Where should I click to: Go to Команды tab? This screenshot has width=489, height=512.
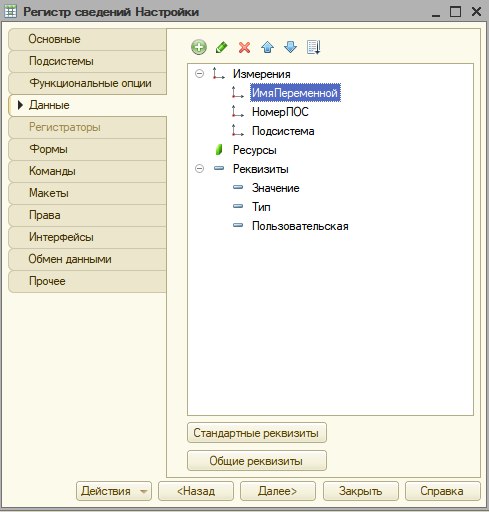(87, 171)
